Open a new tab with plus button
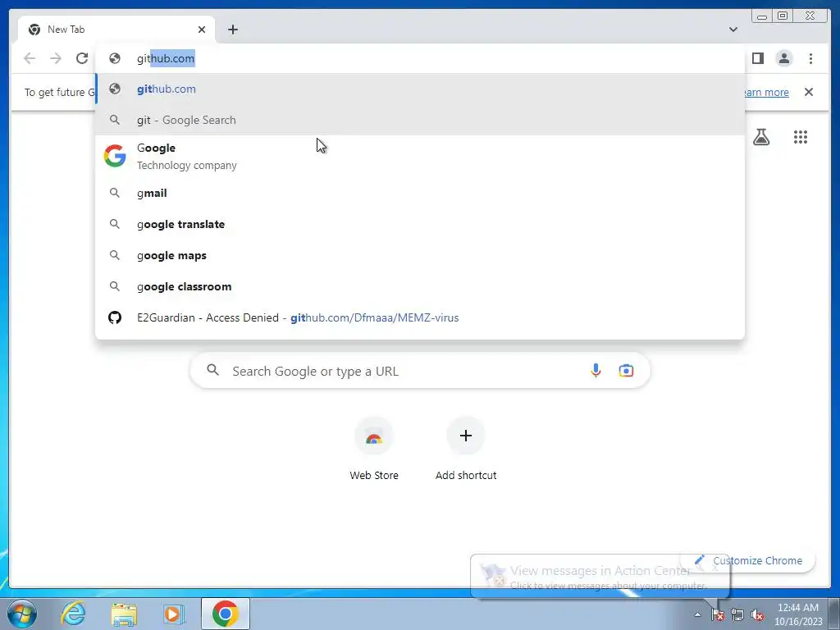Image resolution: width=840 pixels, height=630 pixels. click(x=232, y=30)
